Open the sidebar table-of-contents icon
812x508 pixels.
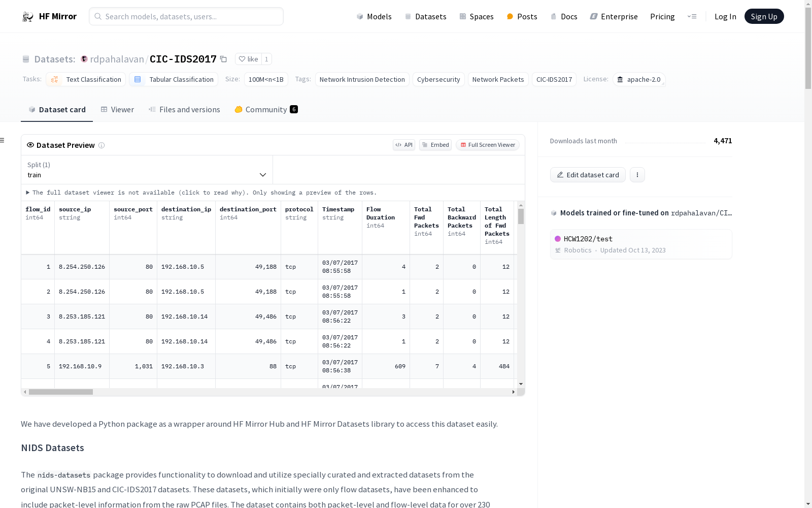[x=3, y=140]
